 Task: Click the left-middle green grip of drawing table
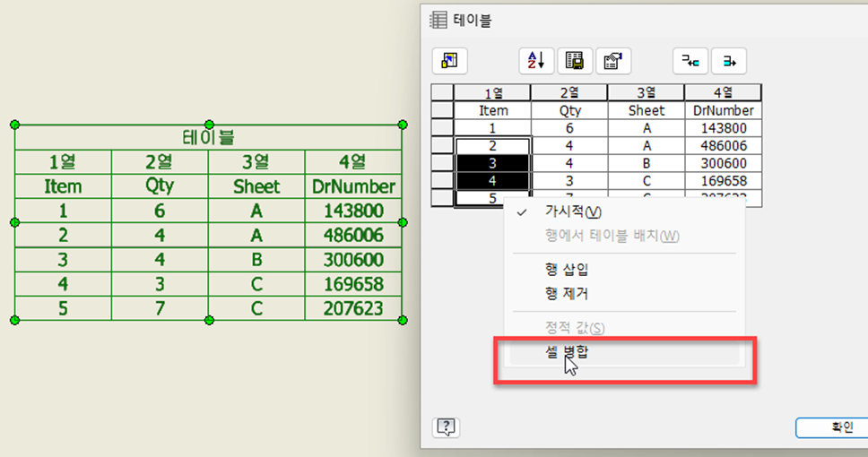click(x=15, y=222)
